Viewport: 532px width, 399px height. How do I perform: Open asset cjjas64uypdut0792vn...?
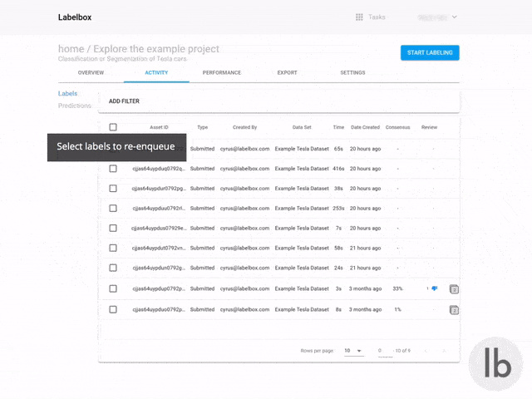coord(159,248)
